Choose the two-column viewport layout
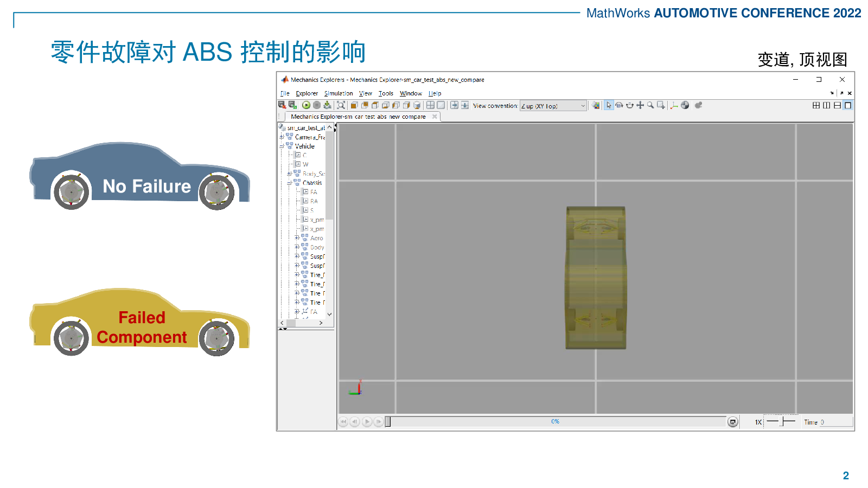 (x=826, y=105)
